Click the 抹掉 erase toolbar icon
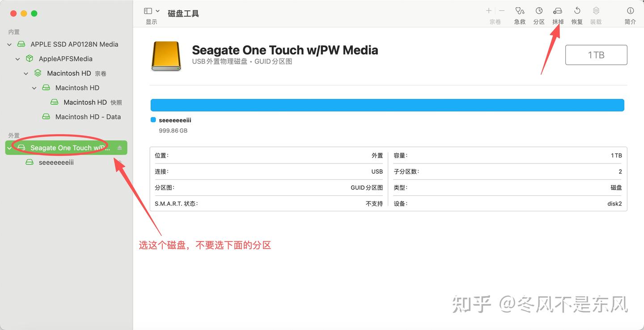This screenshot has height=330, width=644. [x=558, y=11]
